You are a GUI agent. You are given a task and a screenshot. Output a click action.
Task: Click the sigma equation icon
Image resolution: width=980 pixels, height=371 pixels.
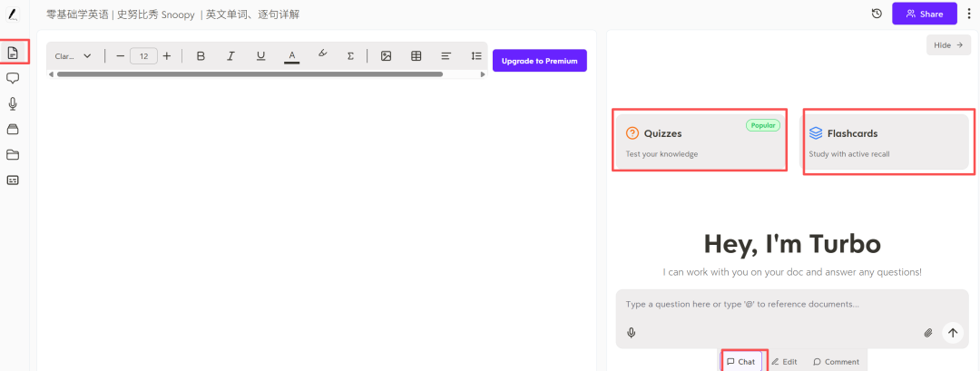coord(350,56)
